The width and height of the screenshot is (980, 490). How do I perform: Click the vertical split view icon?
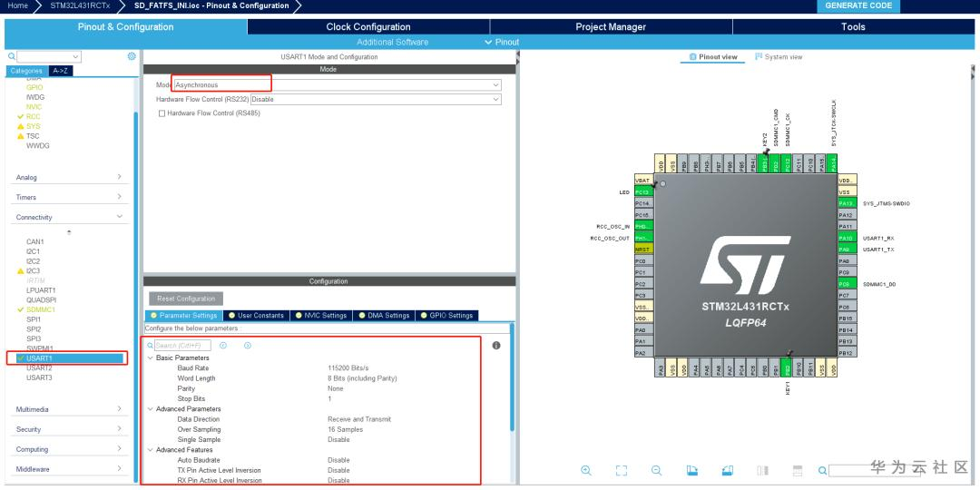pos(762,470)
